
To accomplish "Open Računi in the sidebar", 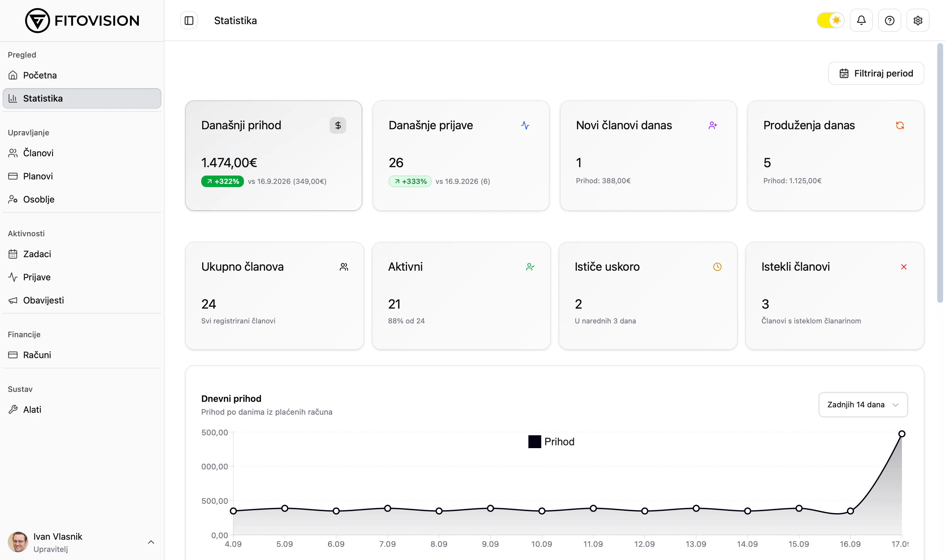I will (x=82, y=355).
